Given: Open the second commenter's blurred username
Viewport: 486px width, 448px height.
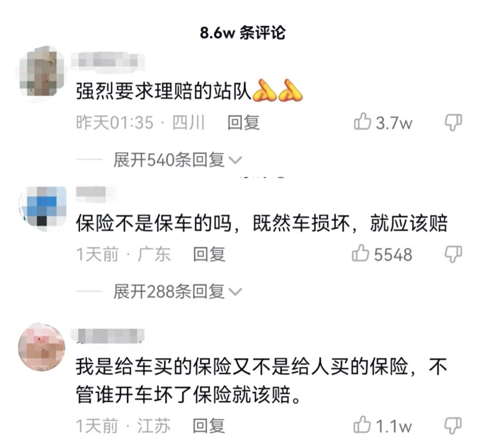Looking at the screenshot, I should [90, 192].
